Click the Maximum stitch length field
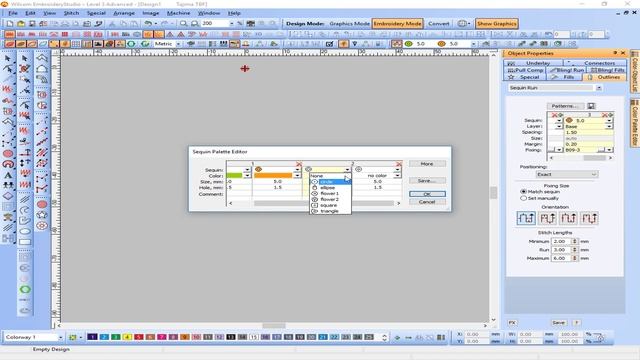The height and width of the screenshot is (360, 640). click(560, 258)
